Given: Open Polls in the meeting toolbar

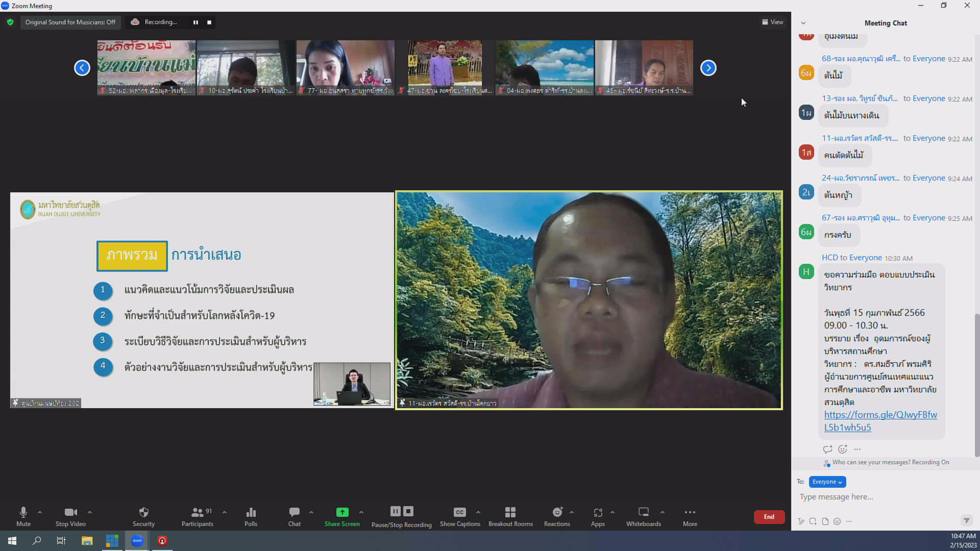Looking at the screenshot, I should [251, 516].
